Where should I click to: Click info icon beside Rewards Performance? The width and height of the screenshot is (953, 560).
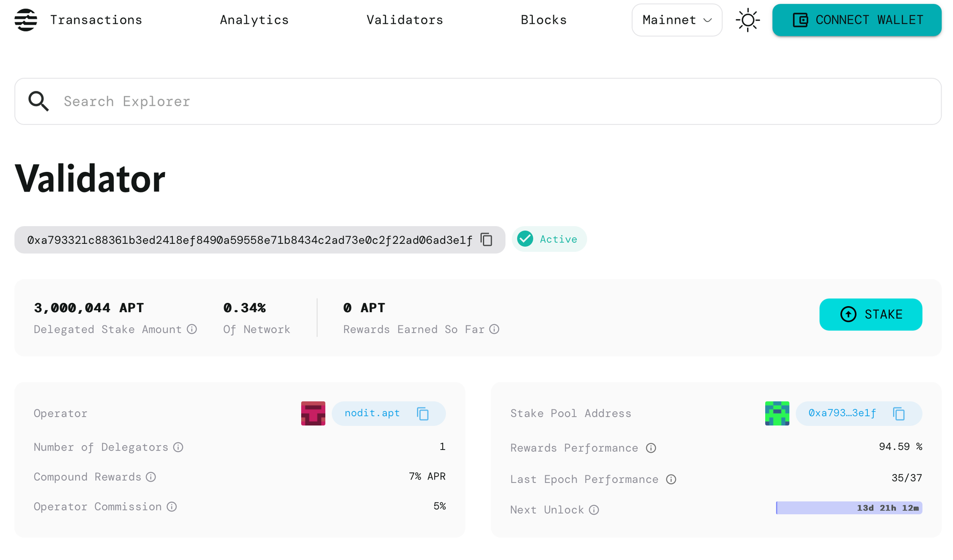point(651,448)
